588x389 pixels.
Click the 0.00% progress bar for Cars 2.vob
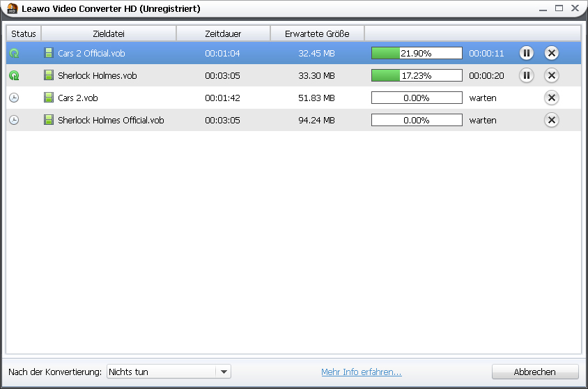tap(417, 98)
